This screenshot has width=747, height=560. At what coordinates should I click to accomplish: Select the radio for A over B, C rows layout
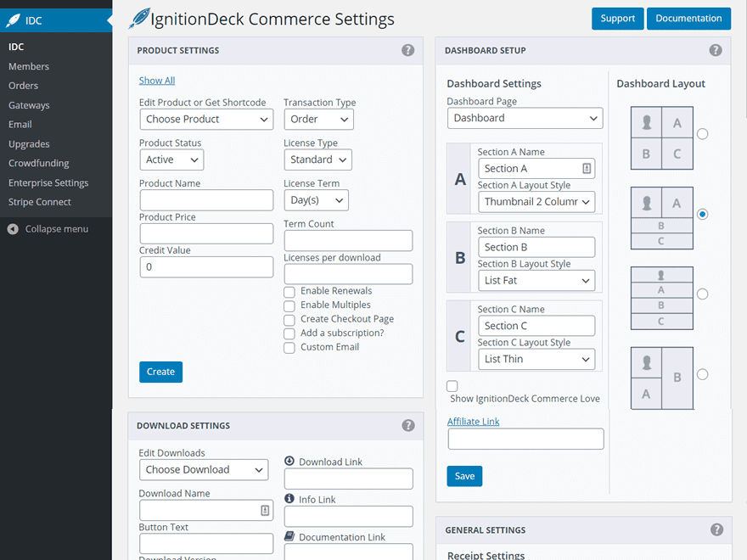tap(702, 215)
